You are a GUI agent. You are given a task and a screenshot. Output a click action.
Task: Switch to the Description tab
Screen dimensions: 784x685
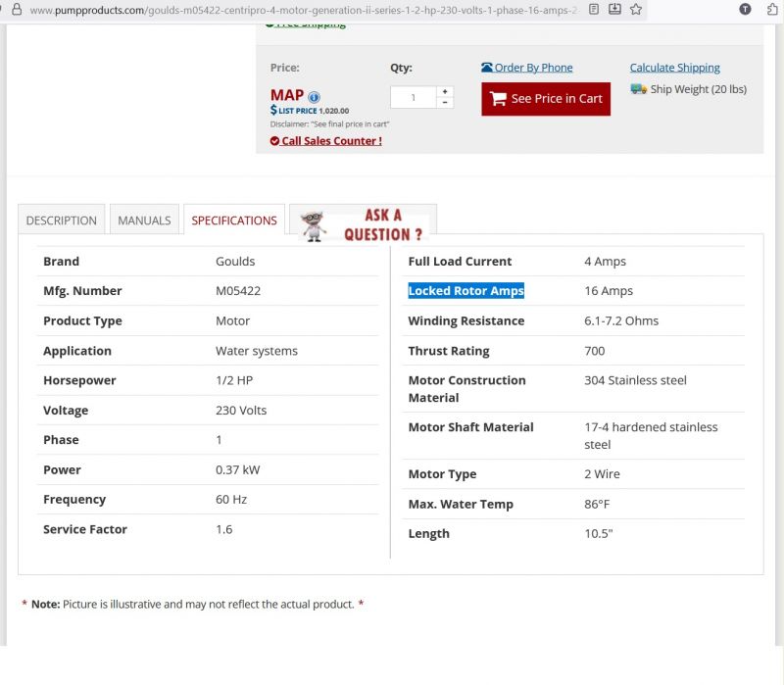(61, 220)
